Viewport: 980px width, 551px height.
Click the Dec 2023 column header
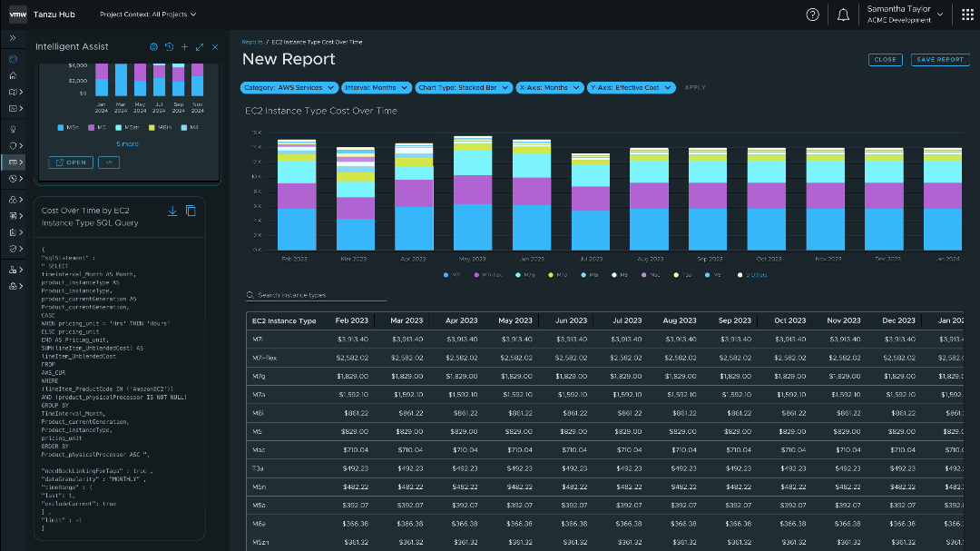(x=898, y=320)
